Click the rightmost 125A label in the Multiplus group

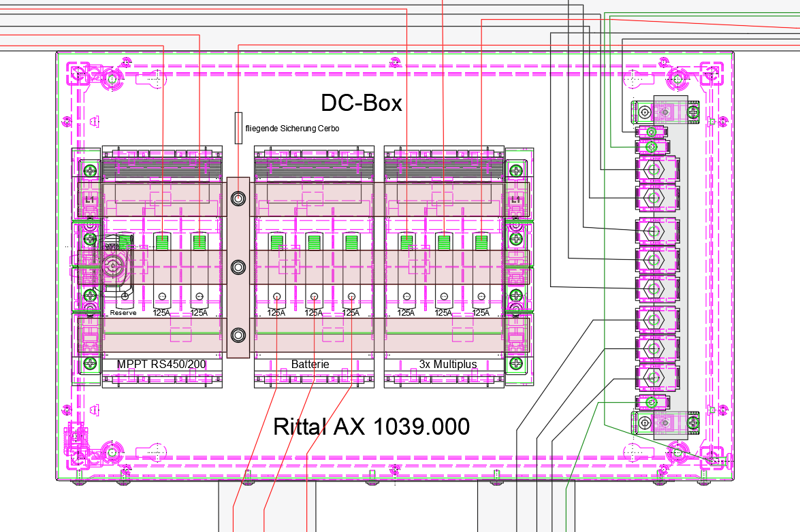(x=481, y=313)
